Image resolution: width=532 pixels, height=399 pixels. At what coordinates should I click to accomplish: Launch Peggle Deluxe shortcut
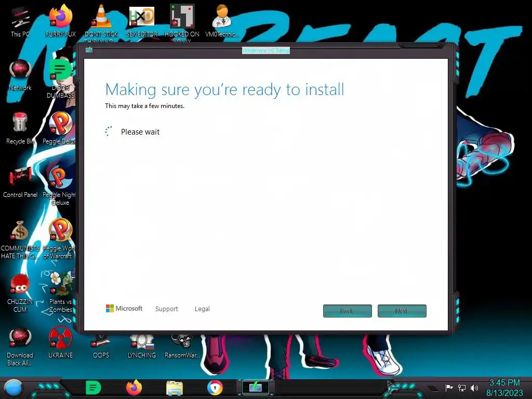pyautogui.click(x=60, y=128)
